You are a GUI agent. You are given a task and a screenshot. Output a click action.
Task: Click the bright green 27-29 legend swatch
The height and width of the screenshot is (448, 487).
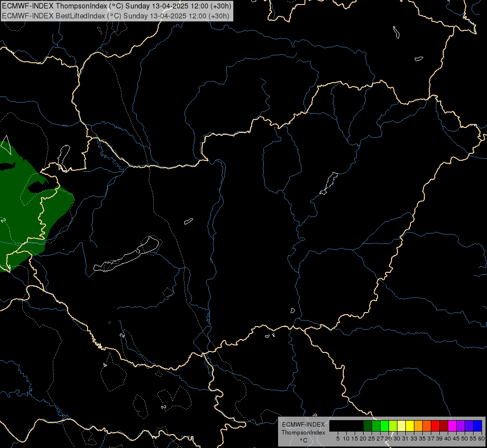385,426
